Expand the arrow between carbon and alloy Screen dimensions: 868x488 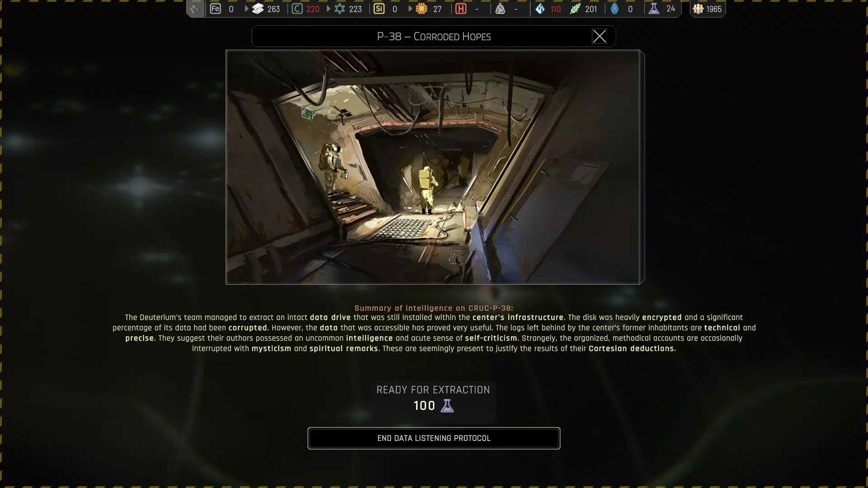(328, 9)
